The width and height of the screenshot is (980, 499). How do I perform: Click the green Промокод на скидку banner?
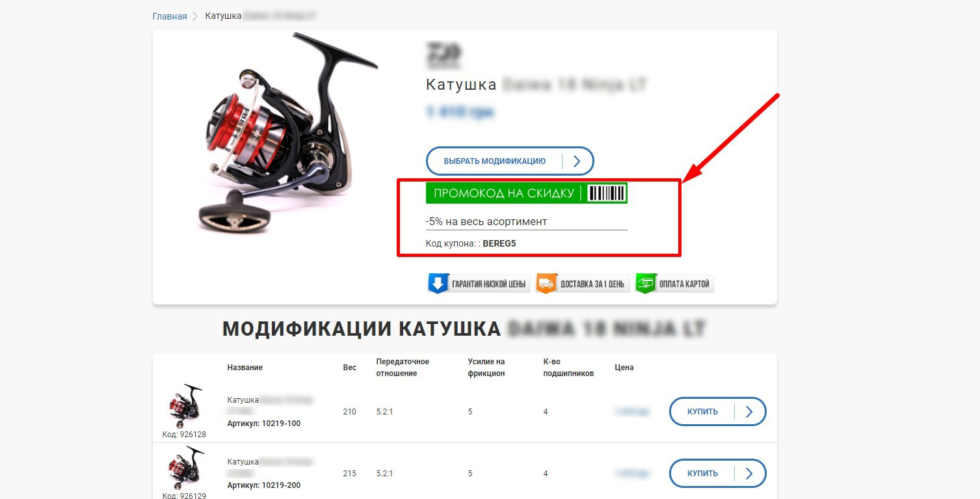[527, 193]
